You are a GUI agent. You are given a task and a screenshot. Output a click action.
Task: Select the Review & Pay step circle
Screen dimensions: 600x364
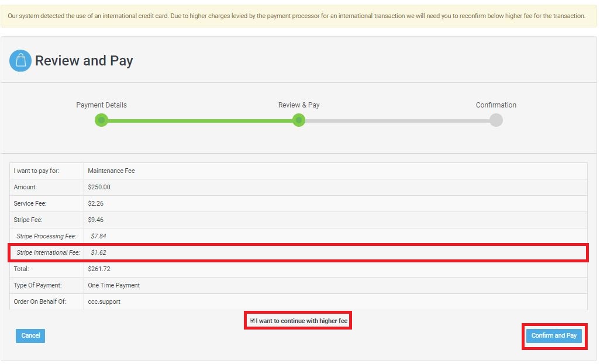tap(299, 120)
